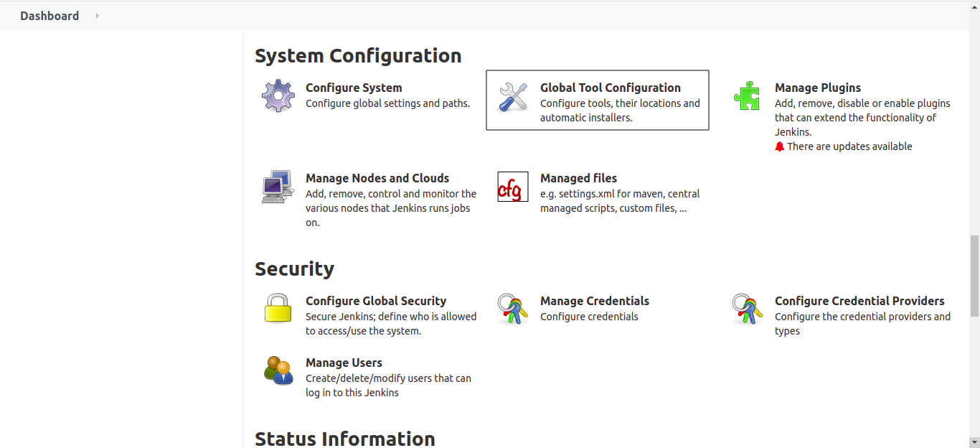980x448 pixels.
Task: Click the green Manage Plugins puzzle icon
Action: 747,95
